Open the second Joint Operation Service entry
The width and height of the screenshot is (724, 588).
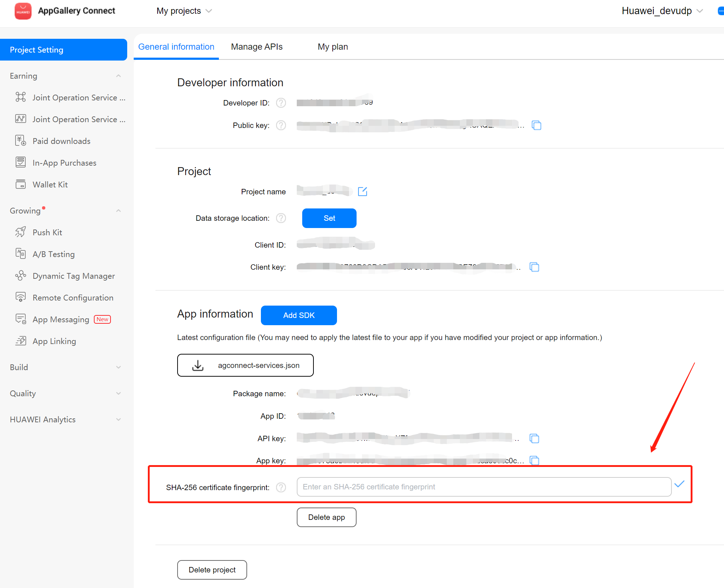coord(70,119)
